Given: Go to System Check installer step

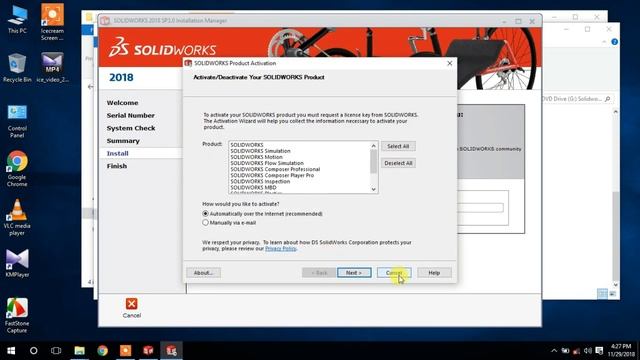Looking at the screenshot, I should tap(131, 128).
